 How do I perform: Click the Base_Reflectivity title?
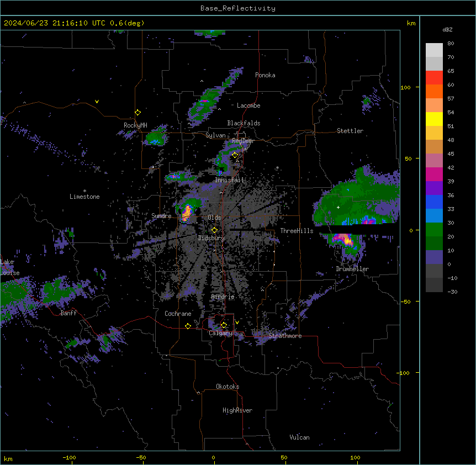click(x=238, y=8)
